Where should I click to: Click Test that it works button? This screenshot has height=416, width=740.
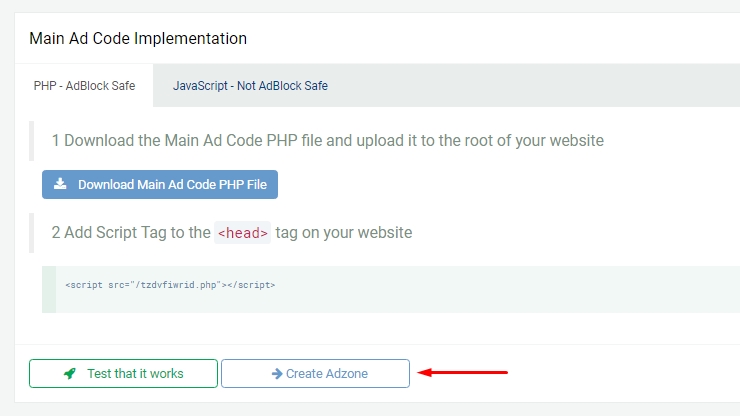[x=123, y=374]
